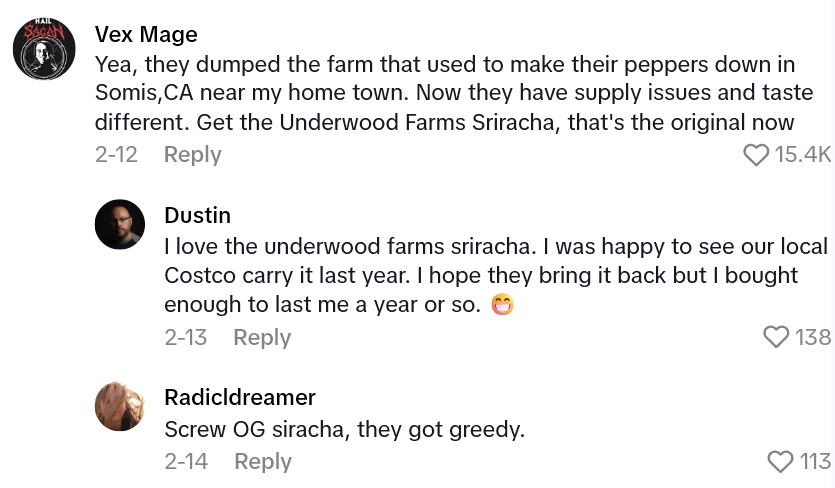Select the 2-13 date on Dustin's reply
835x488 pixels.
point(185,337)
